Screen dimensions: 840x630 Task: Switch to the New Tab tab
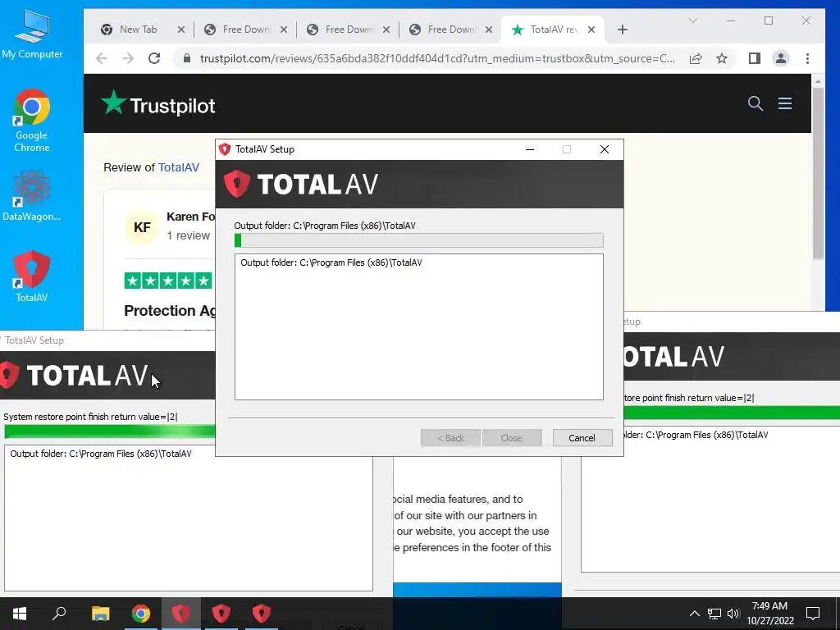click(138, 30)
